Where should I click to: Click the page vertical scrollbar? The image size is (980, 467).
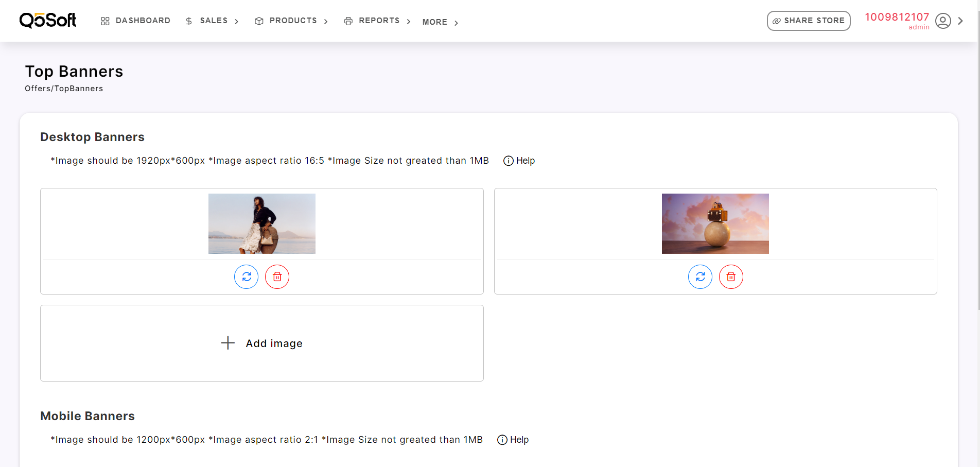pos(977,154)
